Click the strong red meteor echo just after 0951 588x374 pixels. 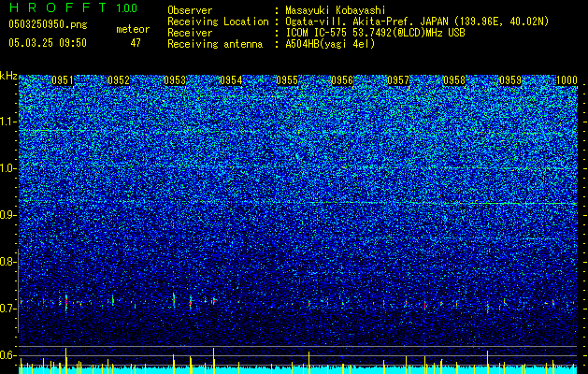point(66,302)
